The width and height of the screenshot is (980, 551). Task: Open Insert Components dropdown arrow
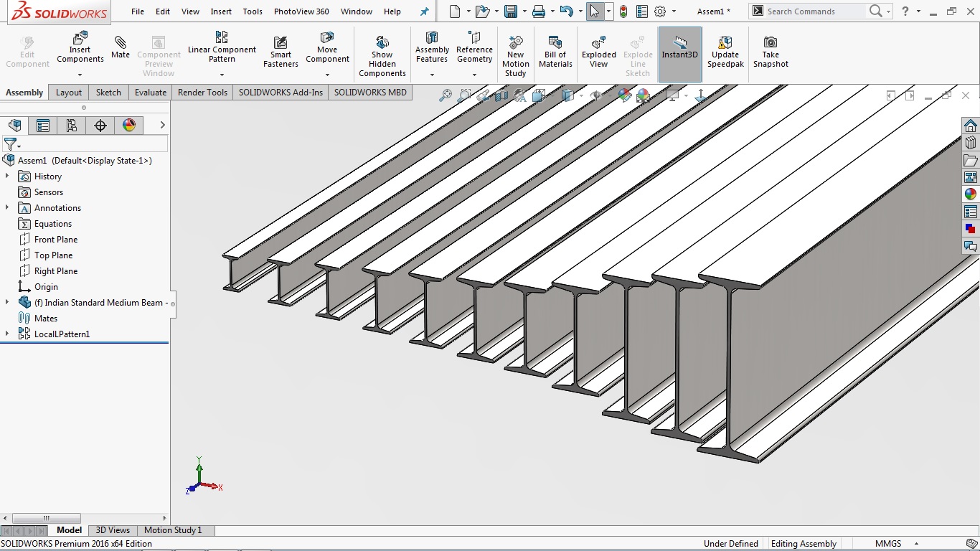[x=80, y=75]
